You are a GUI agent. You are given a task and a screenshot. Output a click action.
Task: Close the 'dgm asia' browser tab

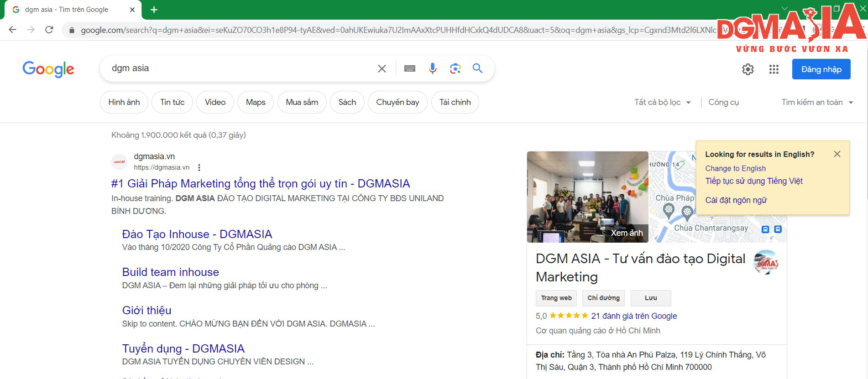click(x=132, y=10)
